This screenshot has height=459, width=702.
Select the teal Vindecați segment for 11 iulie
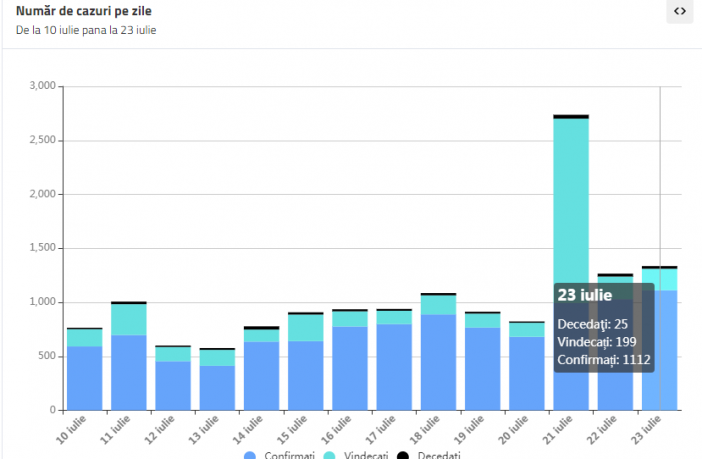pyautogui.click(x=128, y=319)
